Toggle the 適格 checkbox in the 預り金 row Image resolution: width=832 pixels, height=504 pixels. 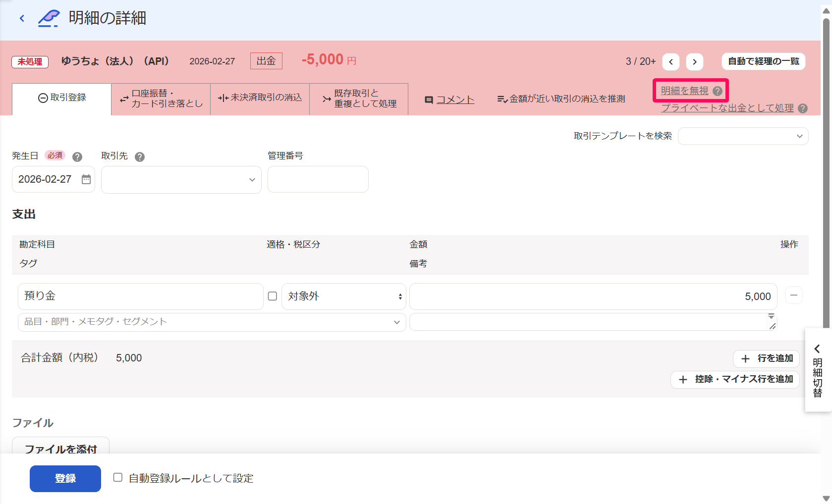coord(273,296)
